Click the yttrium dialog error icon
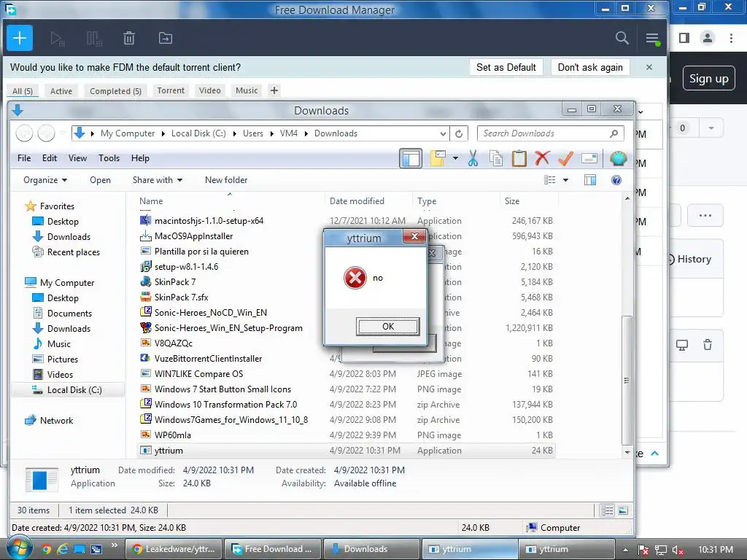Viewport: 747px width, 560px height. tap(355, 278)
